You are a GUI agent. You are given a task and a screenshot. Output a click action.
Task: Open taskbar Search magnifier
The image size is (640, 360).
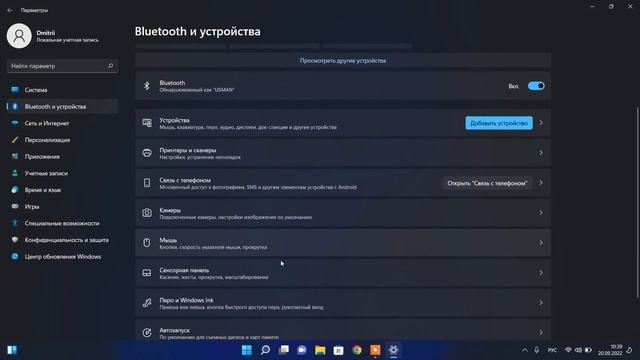(265, 350)
